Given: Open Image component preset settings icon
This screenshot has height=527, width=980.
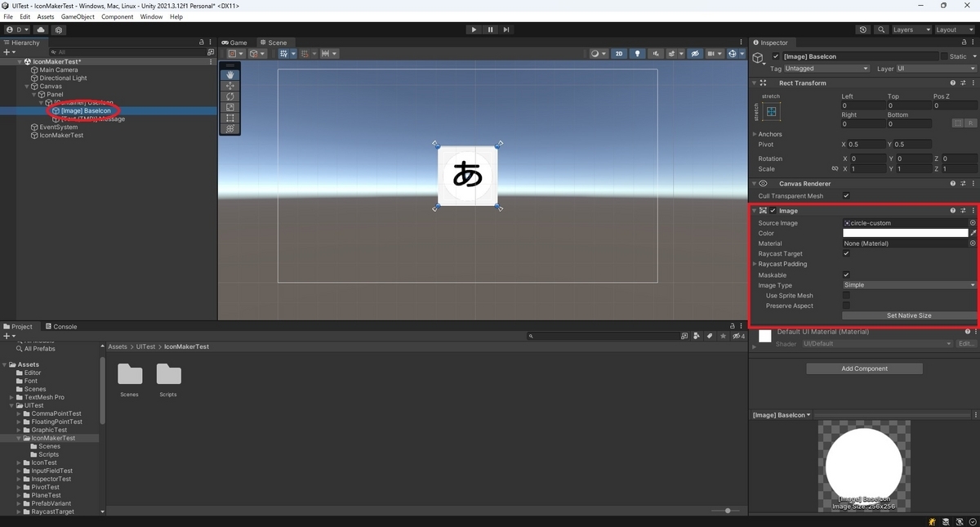Looking at the screenshot, I should pyautogui.click(x=963, y=211).
